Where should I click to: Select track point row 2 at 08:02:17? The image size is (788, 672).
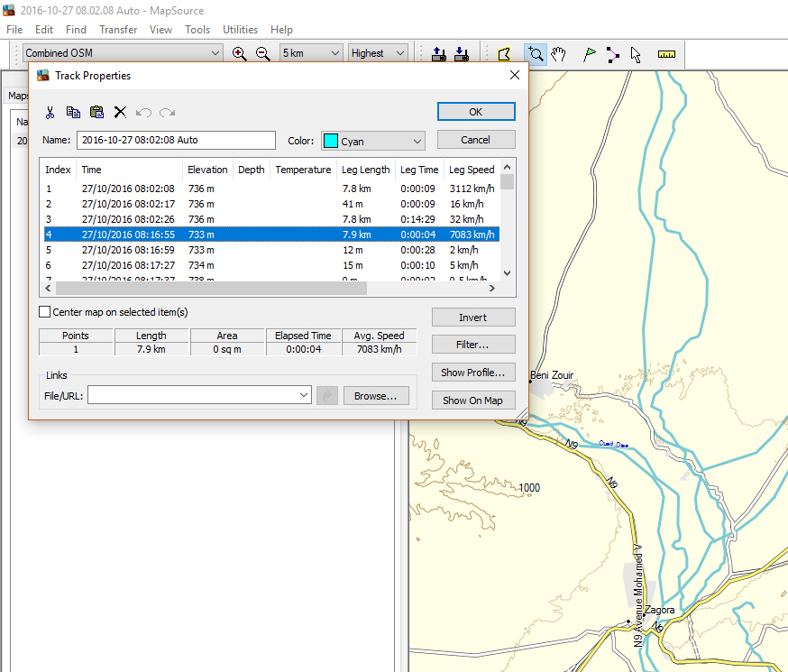(x=272, y=204)
